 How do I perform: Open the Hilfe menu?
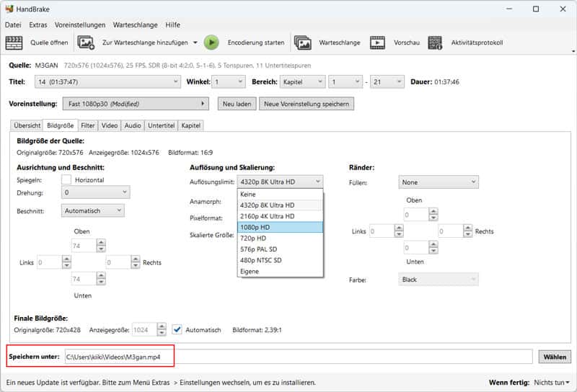tap(172, 24)
